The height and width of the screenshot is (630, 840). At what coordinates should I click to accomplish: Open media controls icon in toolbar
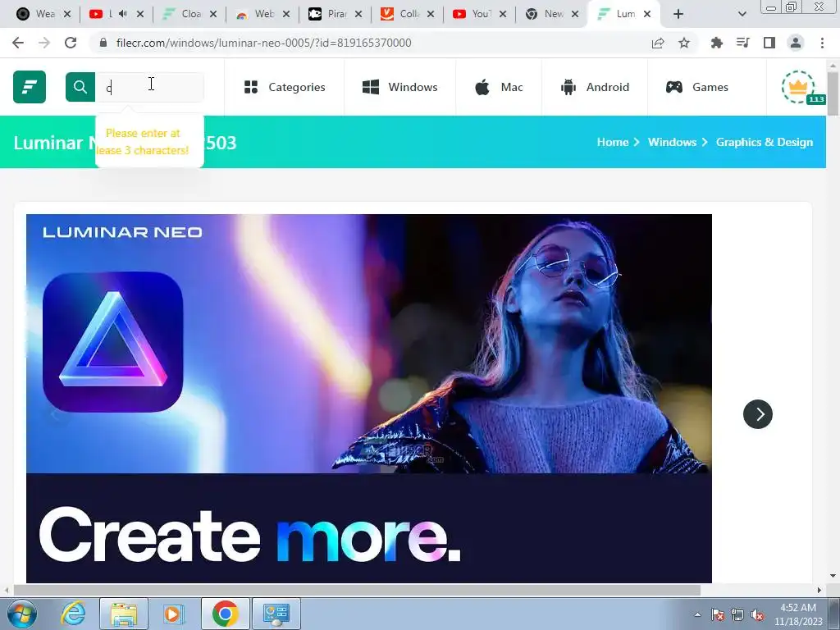pyautogui.click(x=742, y=43)
